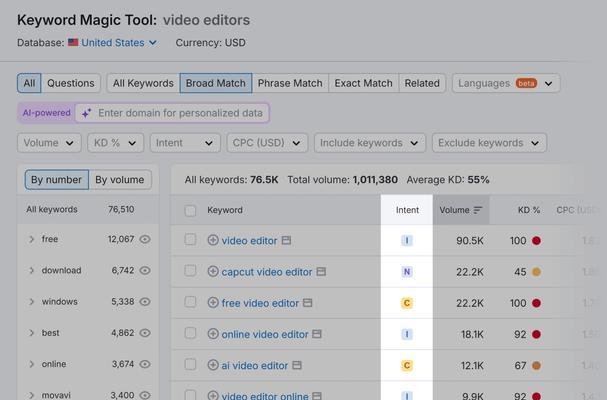Viewport: 607px width, 400px height.
Task: Add 'ai video editor' via plus icon
Action: (x=213, y=365)
